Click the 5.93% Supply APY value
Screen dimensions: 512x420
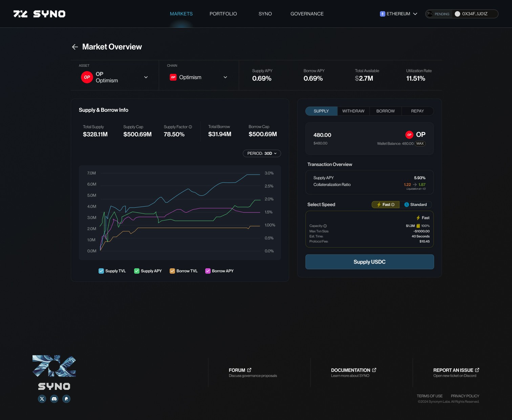point(420,178)
